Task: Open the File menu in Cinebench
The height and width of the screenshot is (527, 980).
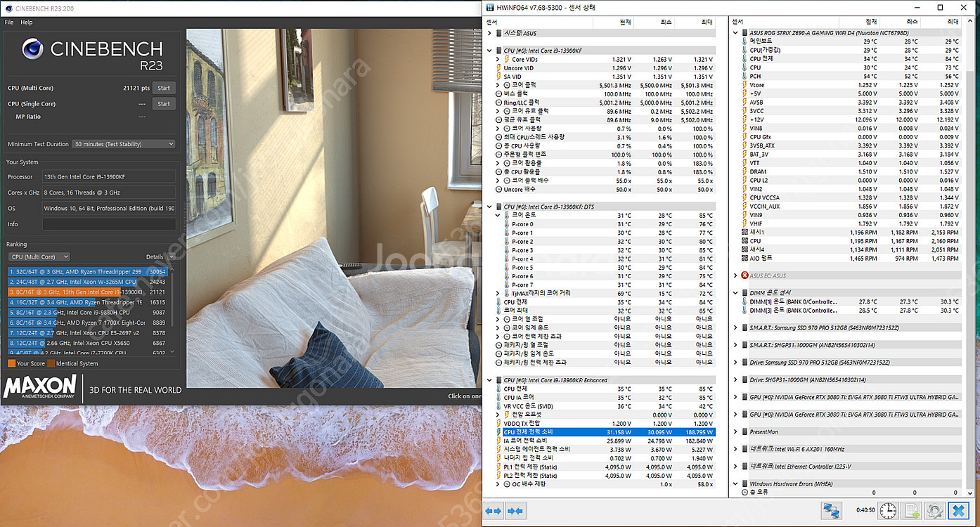Action: tap(9, 22)
